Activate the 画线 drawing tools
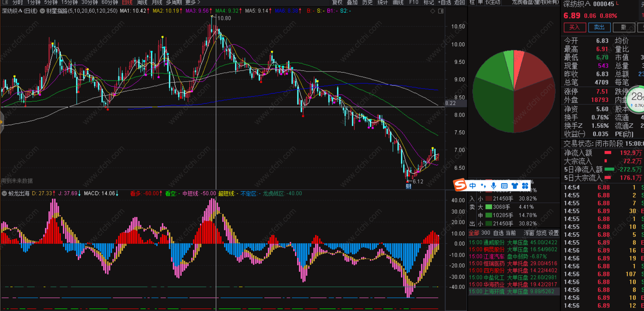 tap(398, 2)
